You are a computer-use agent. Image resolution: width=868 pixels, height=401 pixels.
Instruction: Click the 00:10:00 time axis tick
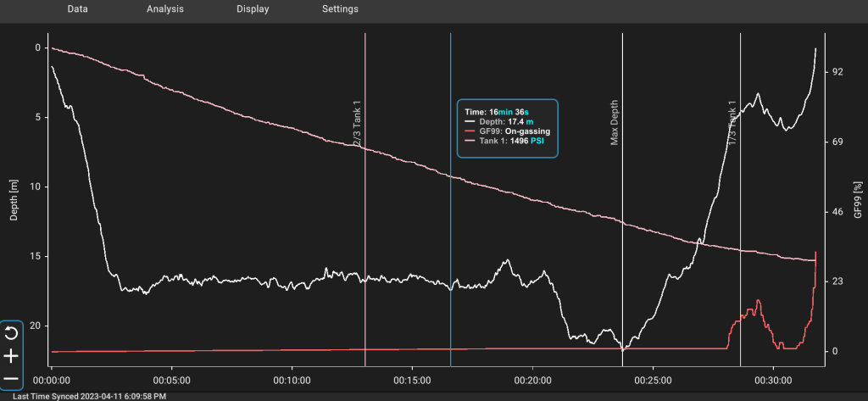(292, 381)
